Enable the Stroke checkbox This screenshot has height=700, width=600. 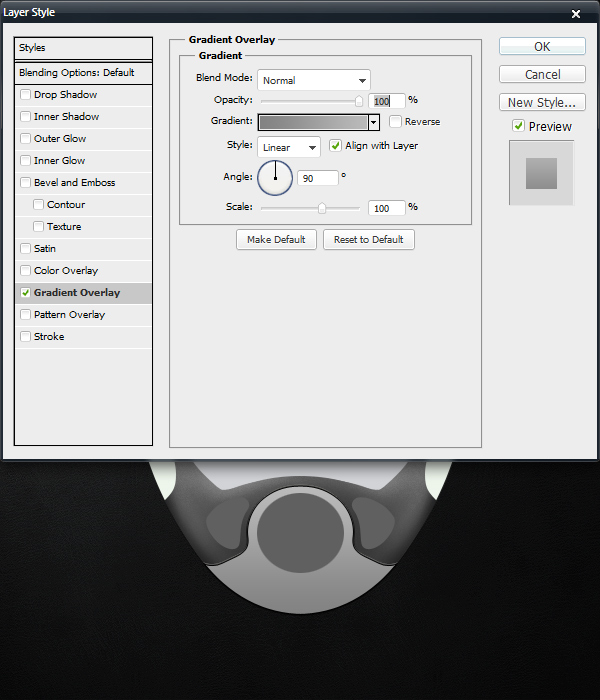(25, 336)
